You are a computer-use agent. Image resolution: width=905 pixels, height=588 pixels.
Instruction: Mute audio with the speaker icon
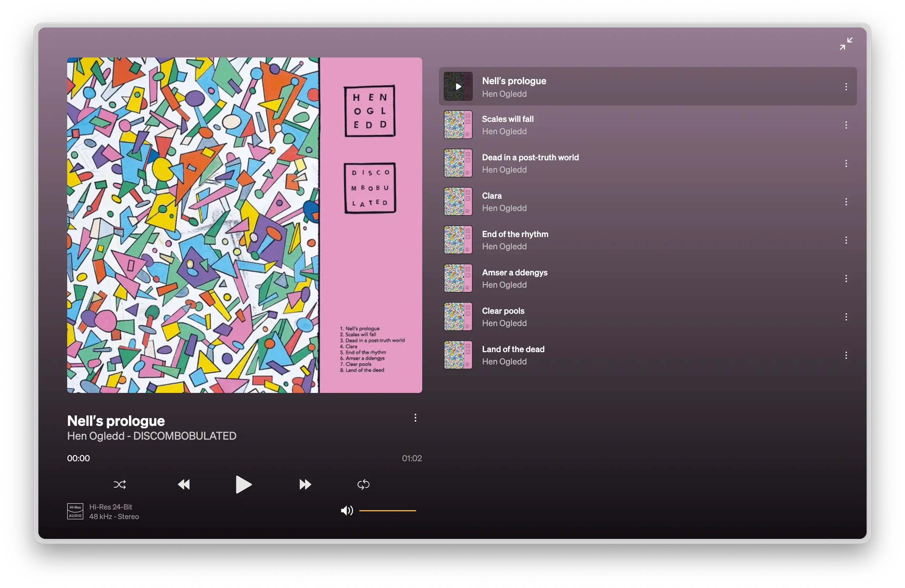tap(347, 511)
